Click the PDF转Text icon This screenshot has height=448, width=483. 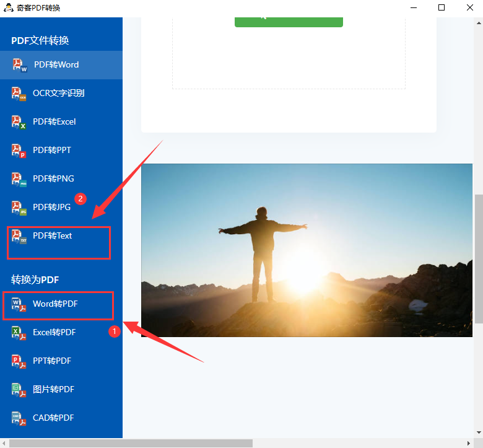click(19, 236)
